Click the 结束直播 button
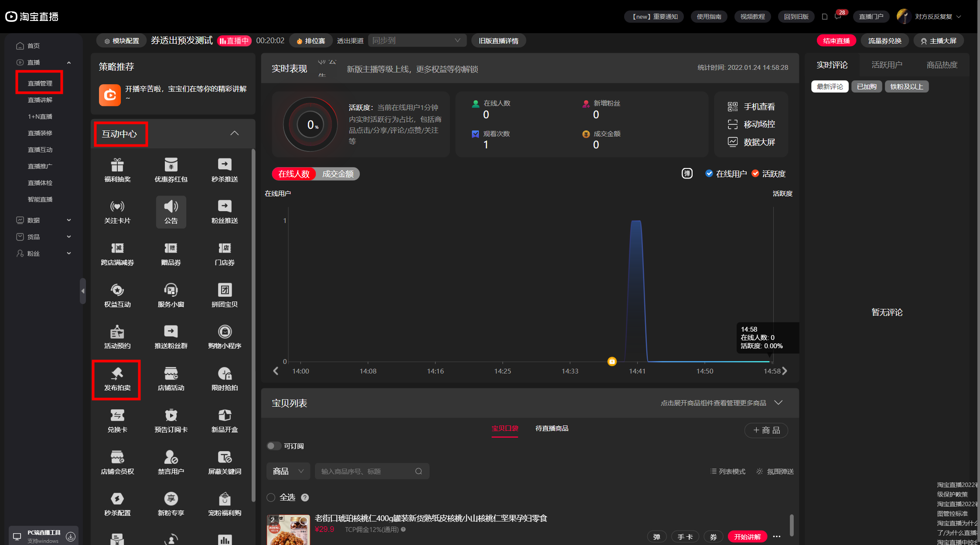 pos(836,41)
